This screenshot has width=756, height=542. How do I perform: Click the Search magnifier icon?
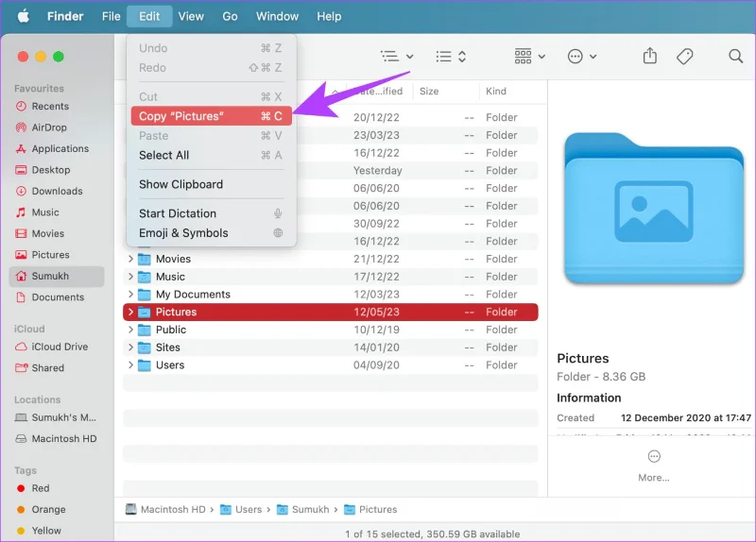(x=735, y=57)
